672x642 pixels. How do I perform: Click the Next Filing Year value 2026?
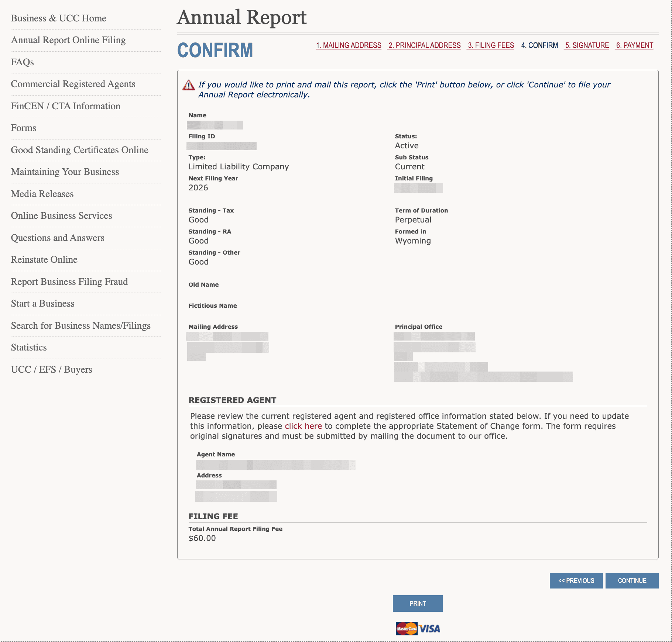pyautogui.click(x=198, y=187)
